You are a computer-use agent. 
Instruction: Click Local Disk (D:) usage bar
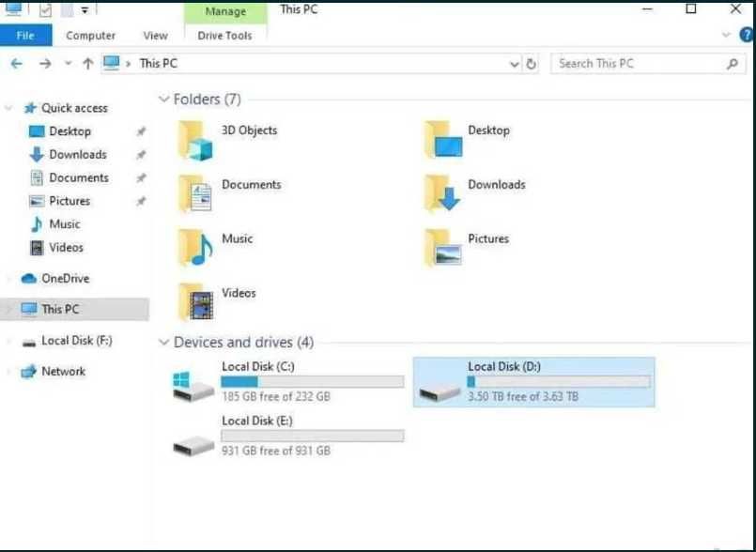click(559, 382)
